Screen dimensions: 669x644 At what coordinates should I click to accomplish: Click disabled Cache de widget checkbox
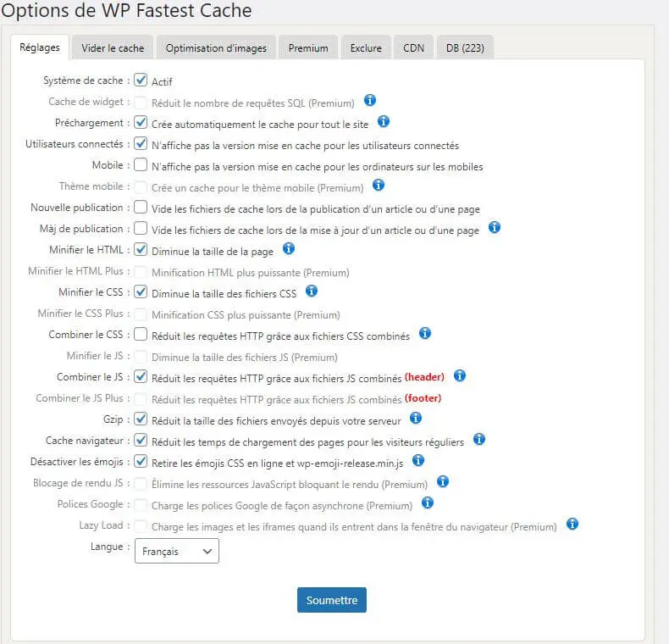point(141,102)
